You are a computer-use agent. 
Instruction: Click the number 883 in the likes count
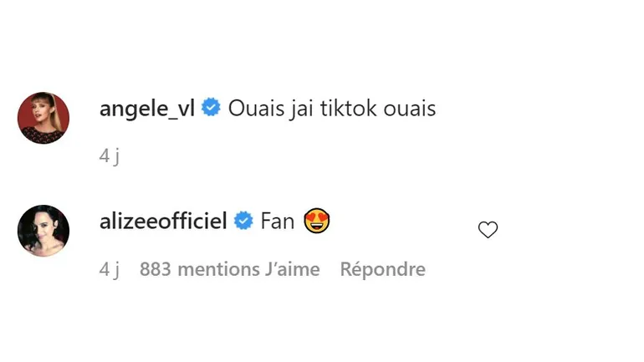[x=156, y=269]
